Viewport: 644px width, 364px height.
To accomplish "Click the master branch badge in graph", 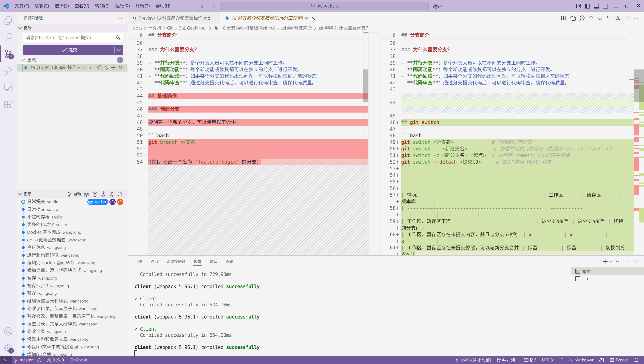I will (x=97, y=202).
